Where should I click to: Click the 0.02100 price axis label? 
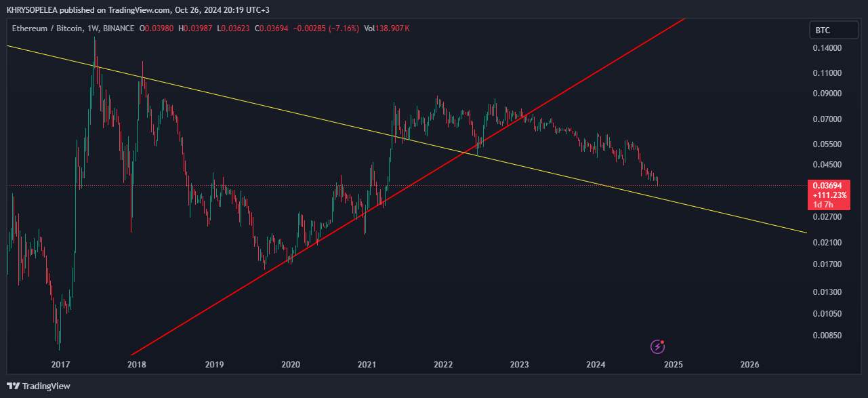click(x=827, y=243)
